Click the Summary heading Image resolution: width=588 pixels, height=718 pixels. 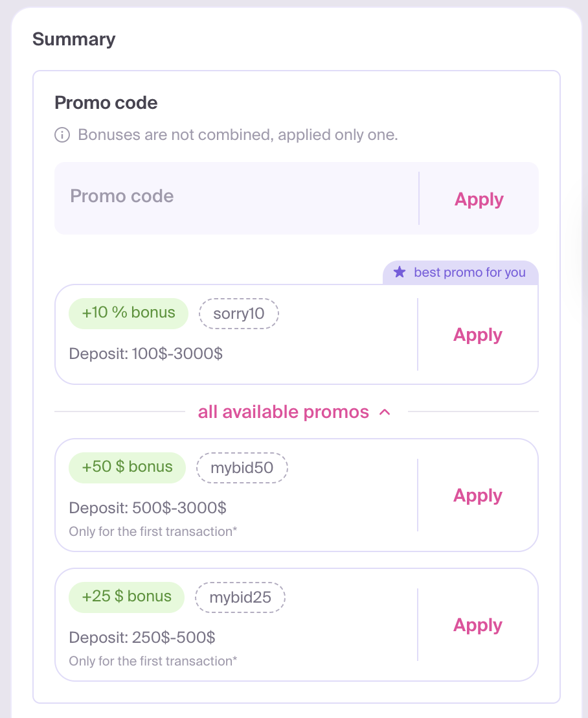click(x=74, y=39)
